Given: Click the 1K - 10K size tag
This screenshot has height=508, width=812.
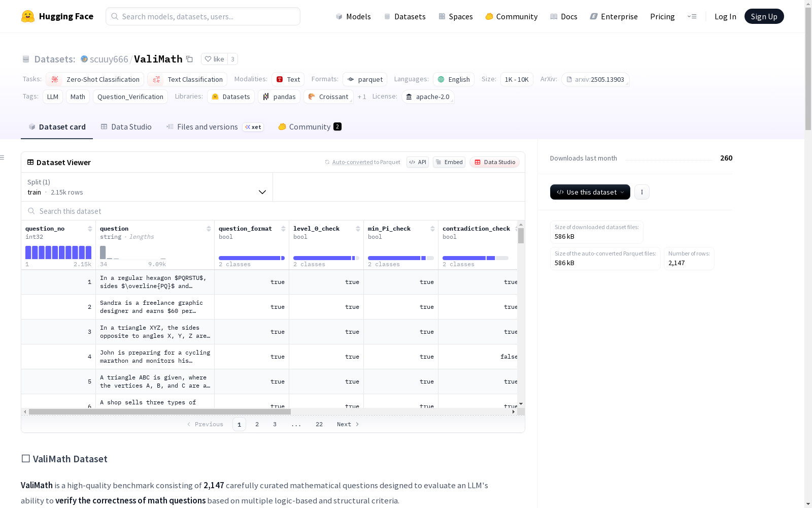Looking at the screenshot, I should [x=517, y=79].
